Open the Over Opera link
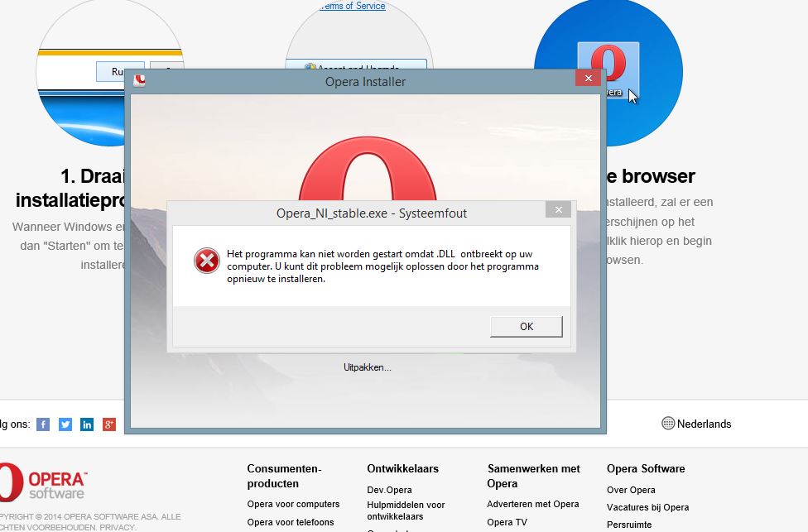808x532 pixels. click(x=631, y=490)
